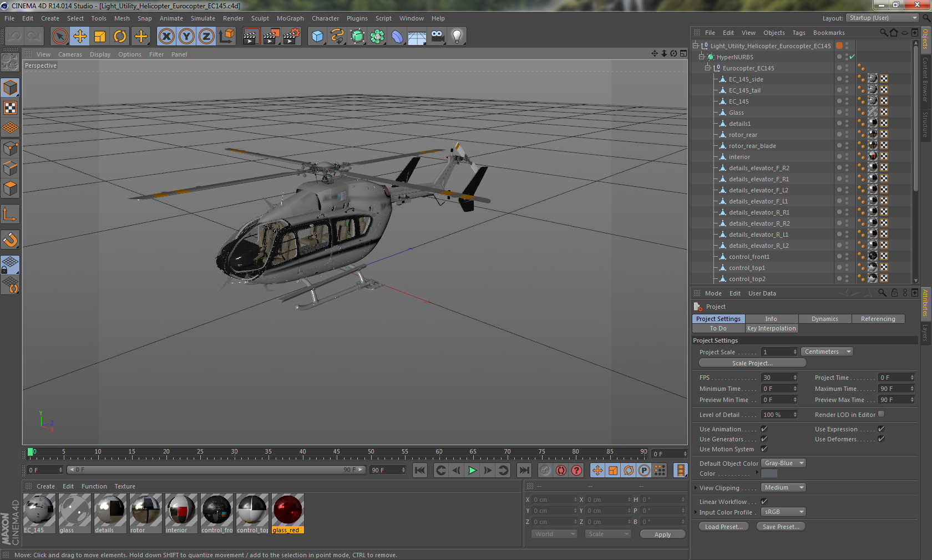
Task: Play the animation forwards
Action: click(x=472, y=470)
